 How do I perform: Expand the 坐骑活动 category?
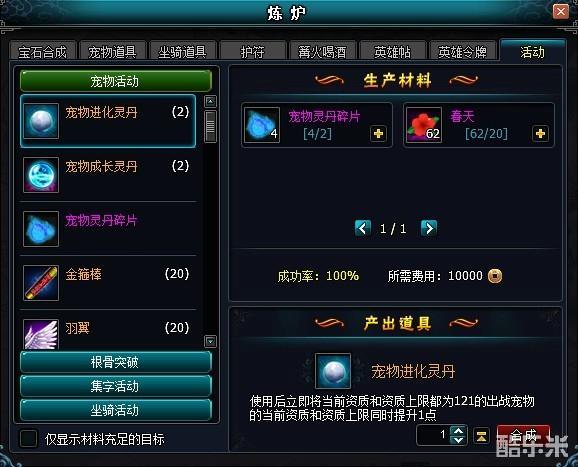(x=116, y=410)
